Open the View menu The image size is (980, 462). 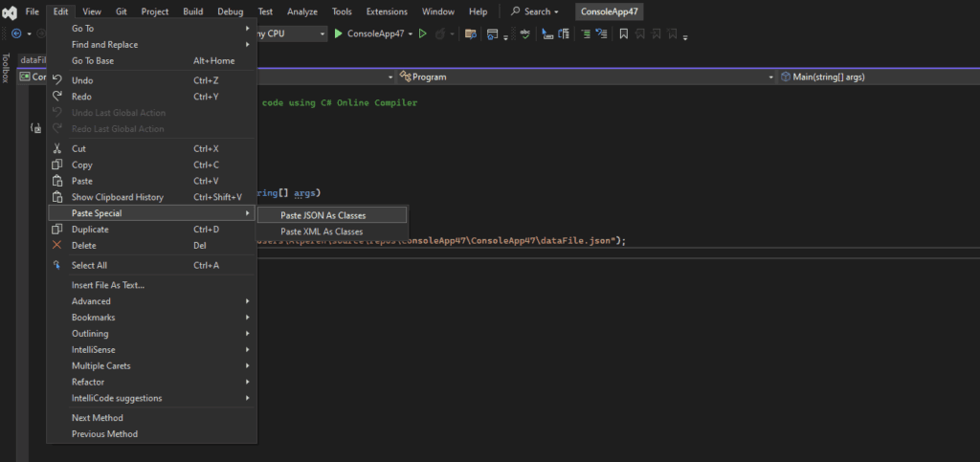tap(92, 11)
